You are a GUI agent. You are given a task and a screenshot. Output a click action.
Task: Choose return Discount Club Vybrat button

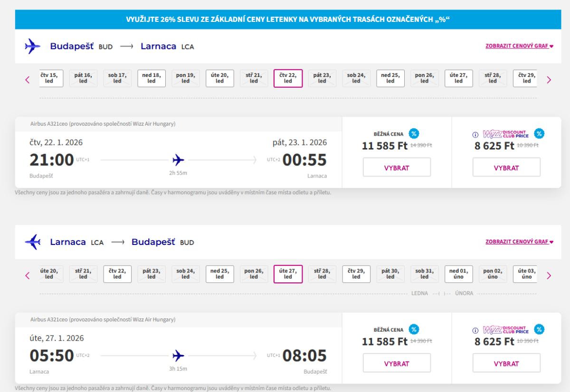506,364
